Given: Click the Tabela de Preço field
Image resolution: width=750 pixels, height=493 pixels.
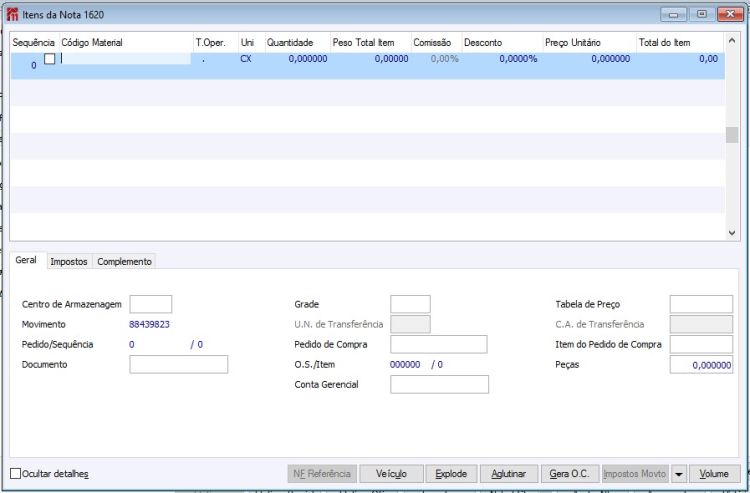Looking at the screenshot, I should [x=701, y=304].
